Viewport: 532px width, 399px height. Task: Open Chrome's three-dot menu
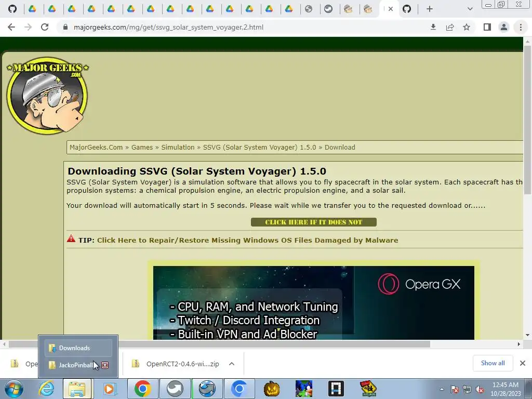[x=521, y=27]
